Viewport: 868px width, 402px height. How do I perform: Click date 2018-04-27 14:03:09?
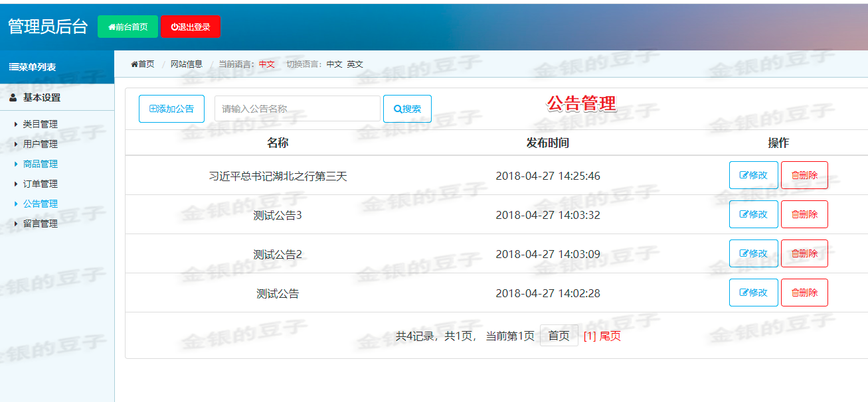pyautogui.click(x=548, y=255)
